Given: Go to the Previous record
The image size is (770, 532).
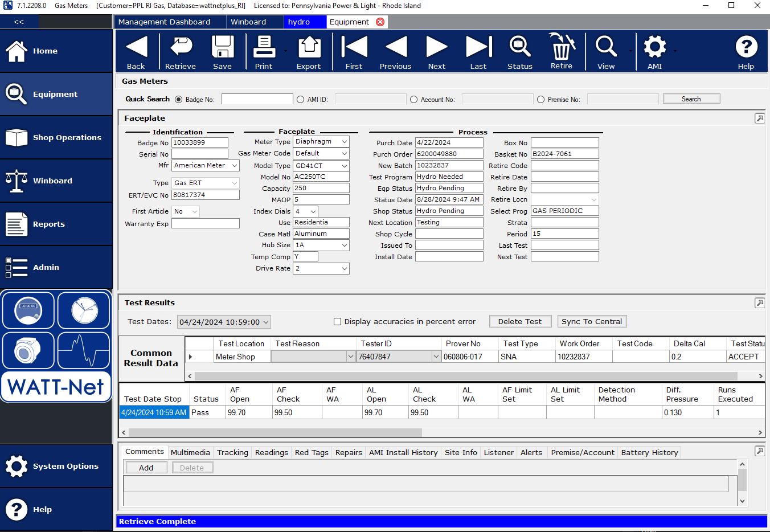Looking at the screenshot, I should tap(395, 52).
